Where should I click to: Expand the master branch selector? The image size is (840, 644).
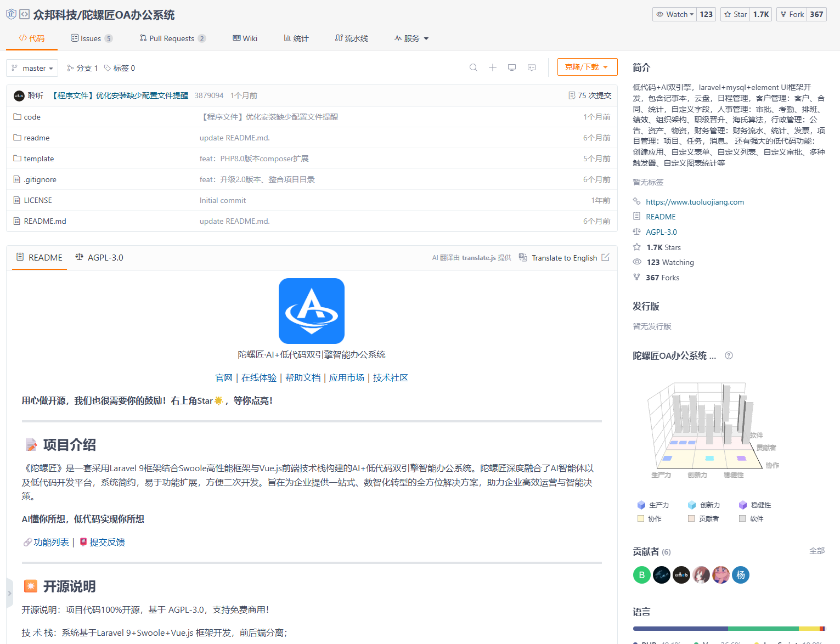click(32, 67)
